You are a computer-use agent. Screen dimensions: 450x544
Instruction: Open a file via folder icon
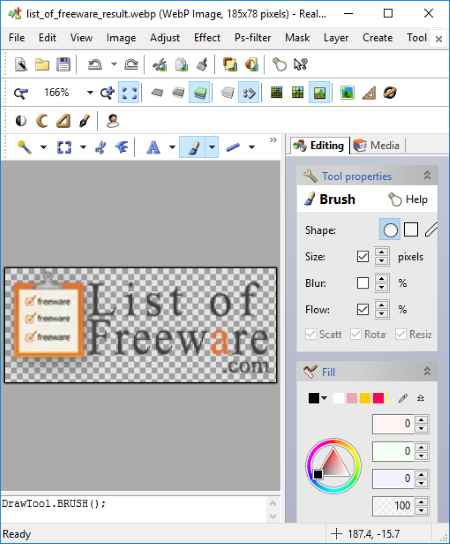coord(42,65)
